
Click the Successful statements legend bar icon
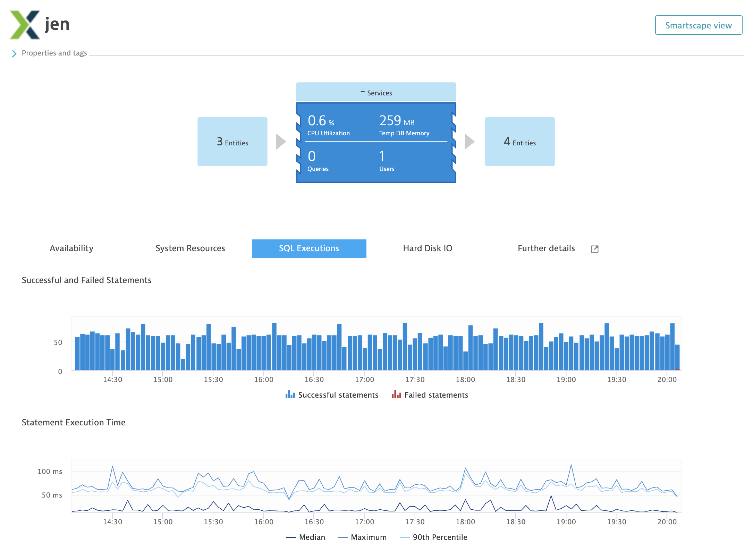(290, 395)
